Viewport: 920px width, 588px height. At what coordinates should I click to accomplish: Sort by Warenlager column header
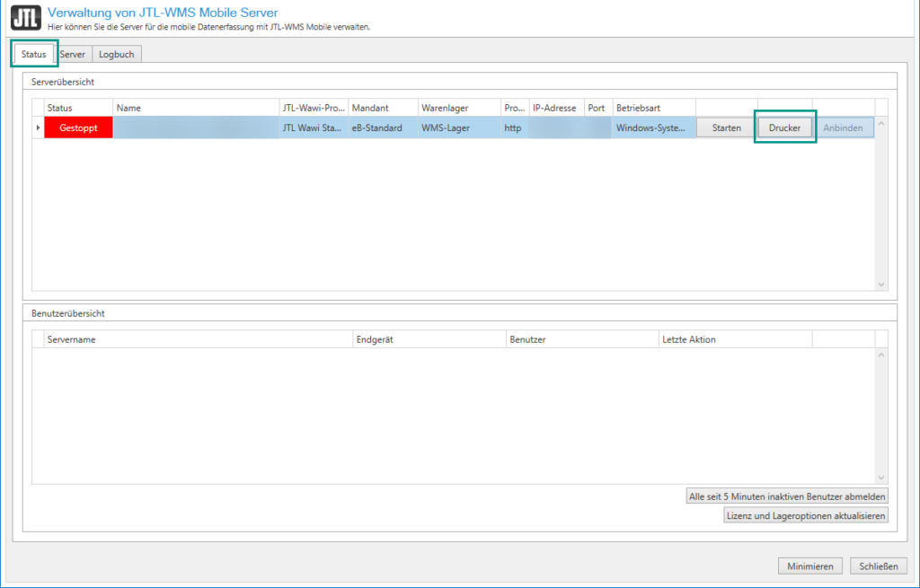point(445,108)
